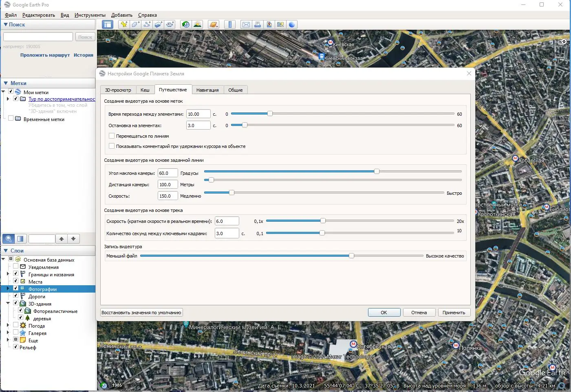This screenshot has width=571, height=392.
Task: Collapse the Слои panel
Action: (x=6, y=251)
